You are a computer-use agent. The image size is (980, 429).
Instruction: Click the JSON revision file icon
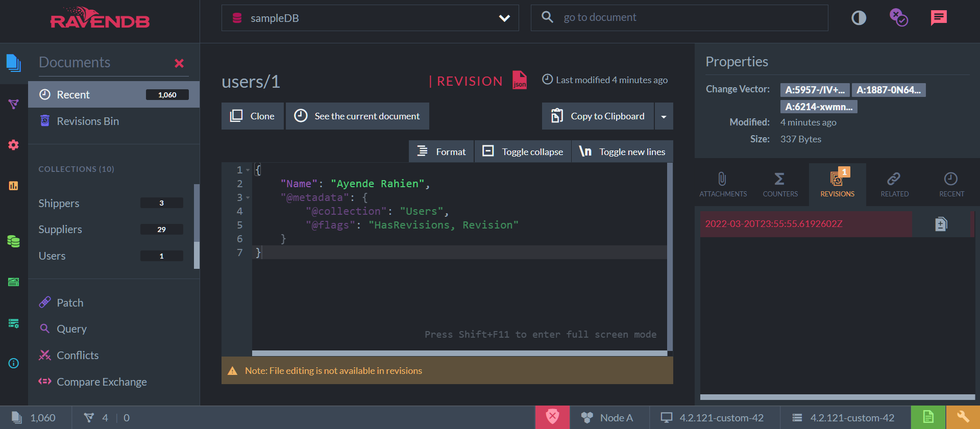(520, 80)
